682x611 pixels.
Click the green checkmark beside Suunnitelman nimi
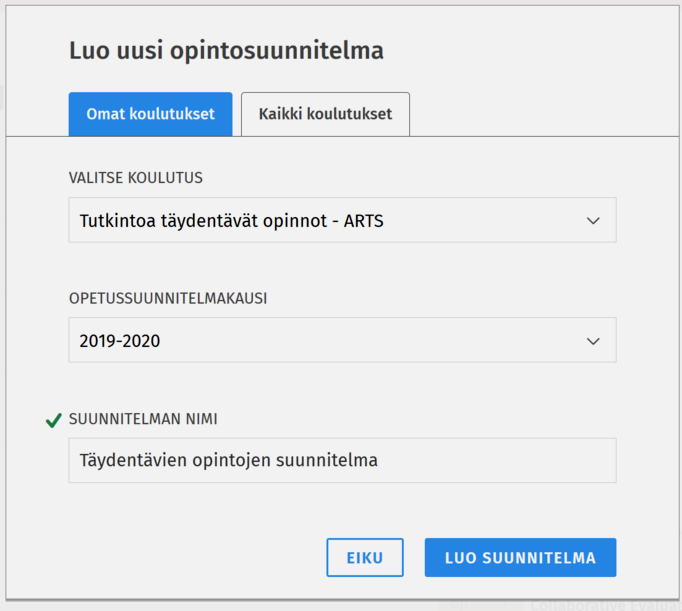click(x=54, y=421)
